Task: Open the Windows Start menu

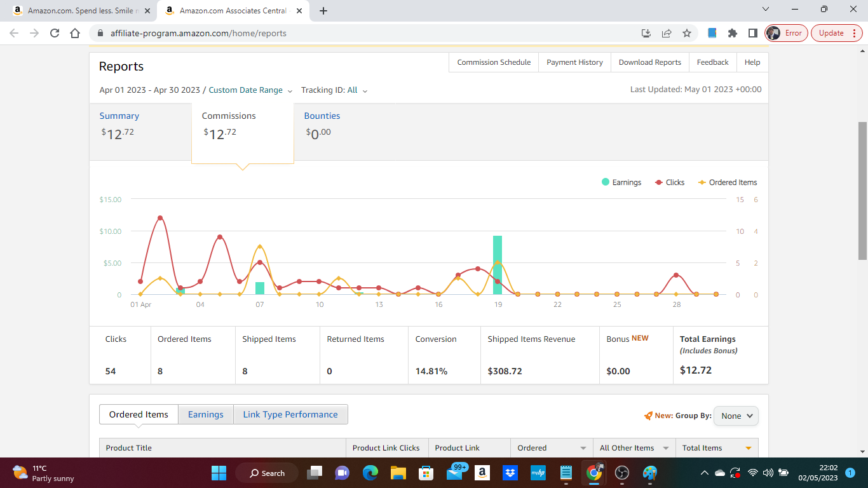Action: click(x=219, y=473)
